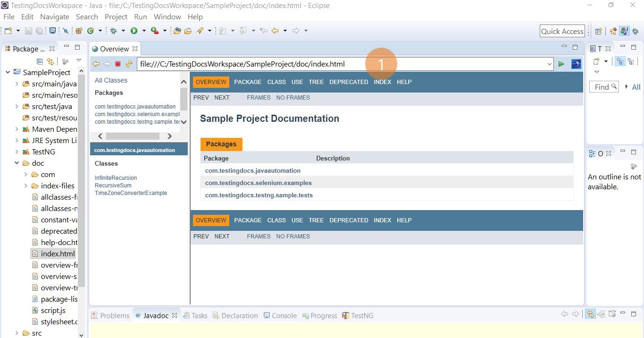
Task: Toggle Scheduled view in Task List
Action: [x=631, y=61]
